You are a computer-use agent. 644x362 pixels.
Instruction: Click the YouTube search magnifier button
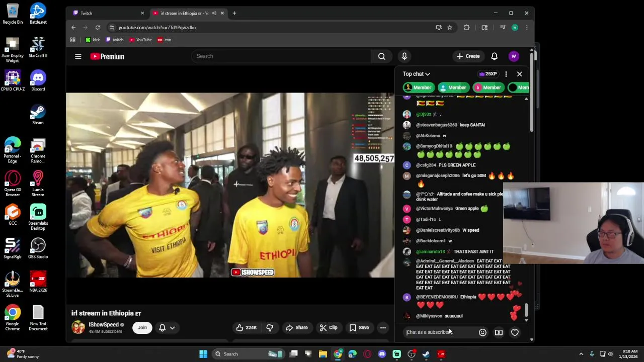pyautogui.click(x=382, y=56)
